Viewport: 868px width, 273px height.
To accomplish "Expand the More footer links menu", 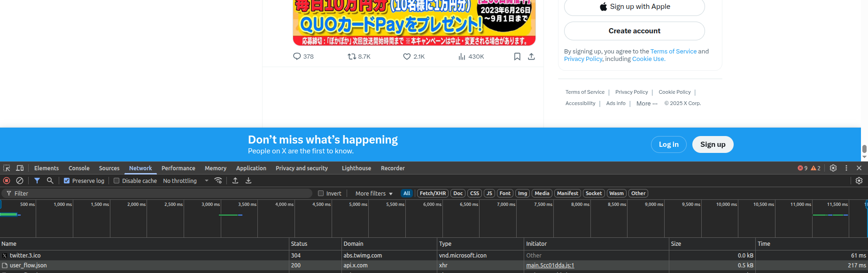I will click(647, 104).
